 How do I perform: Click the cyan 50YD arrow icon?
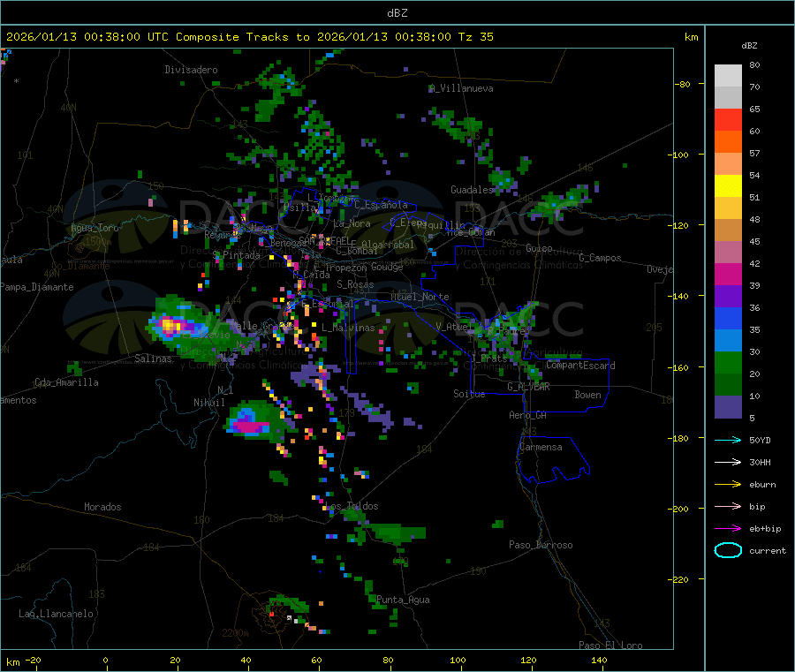pos(728,440)
